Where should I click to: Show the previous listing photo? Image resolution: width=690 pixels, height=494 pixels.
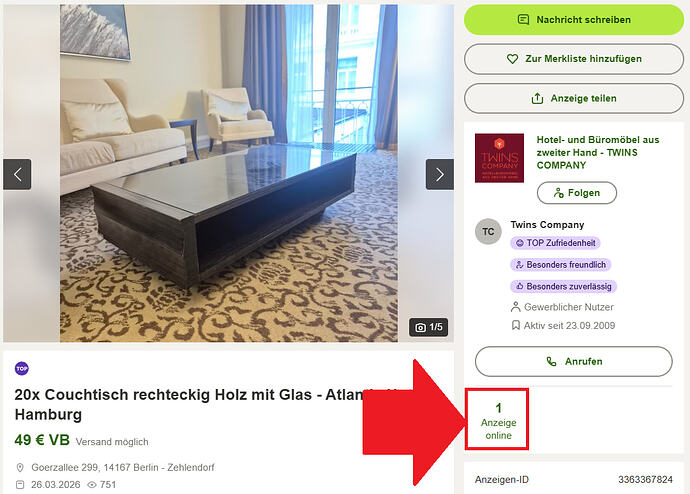coord(17,175)
